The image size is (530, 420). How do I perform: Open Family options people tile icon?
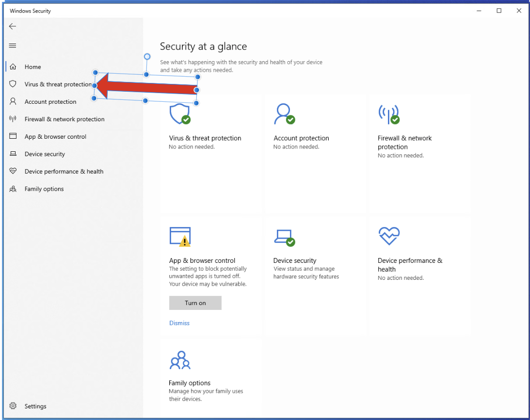click(x=180, y=360)
